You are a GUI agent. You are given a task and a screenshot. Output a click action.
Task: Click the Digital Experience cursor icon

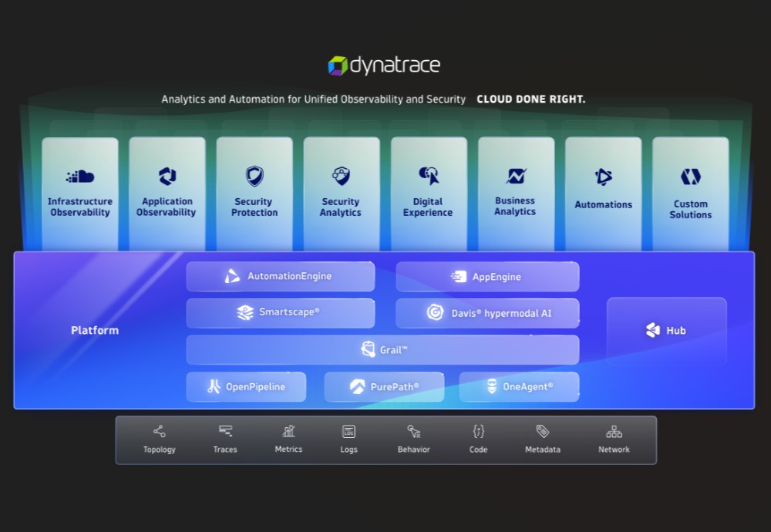pyautogui.click(x=429, y=176)
